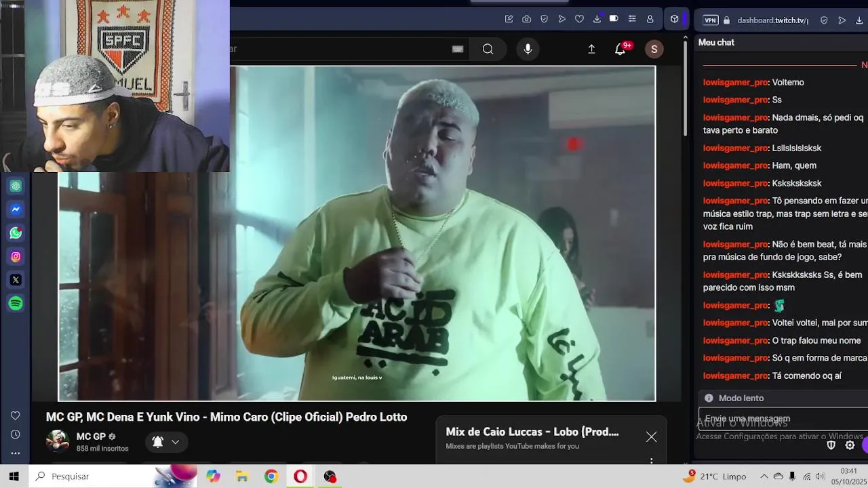Click the send arrow icon in Twitch window

click(842, 20)
